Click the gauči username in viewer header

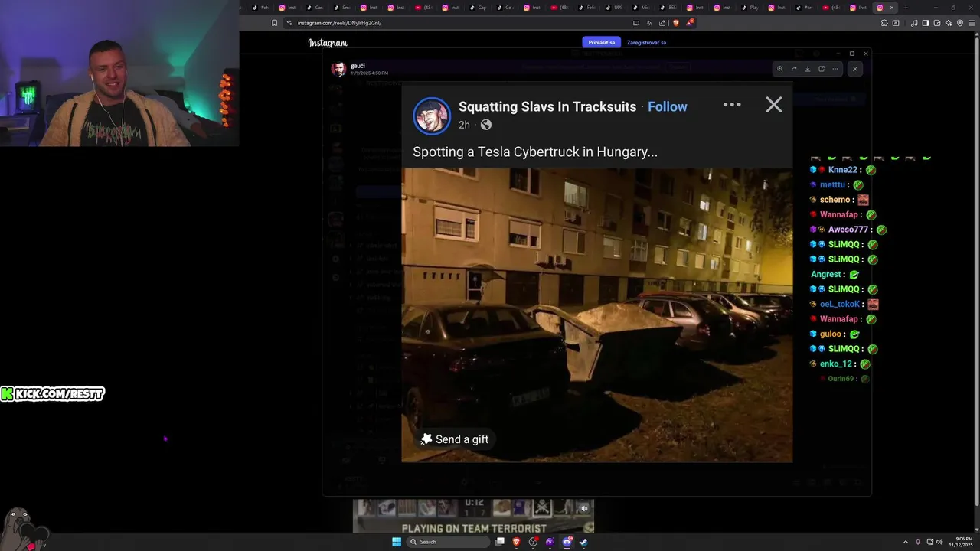click(x=358, y=66)
